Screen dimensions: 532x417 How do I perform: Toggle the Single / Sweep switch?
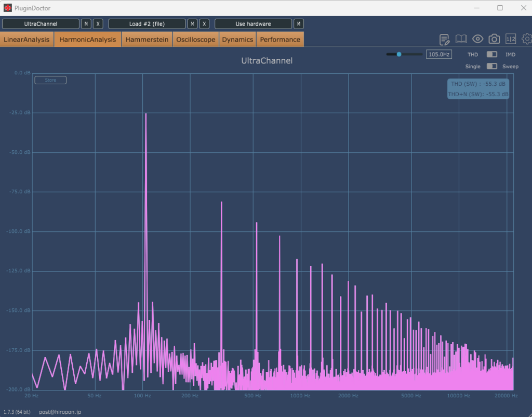point(492,66)
